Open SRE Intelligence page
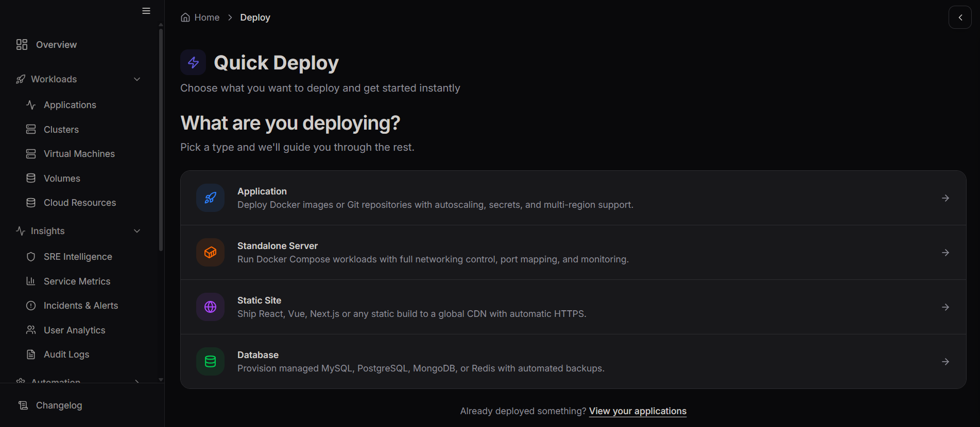980x427 pixels. click(x=77, y=257)
